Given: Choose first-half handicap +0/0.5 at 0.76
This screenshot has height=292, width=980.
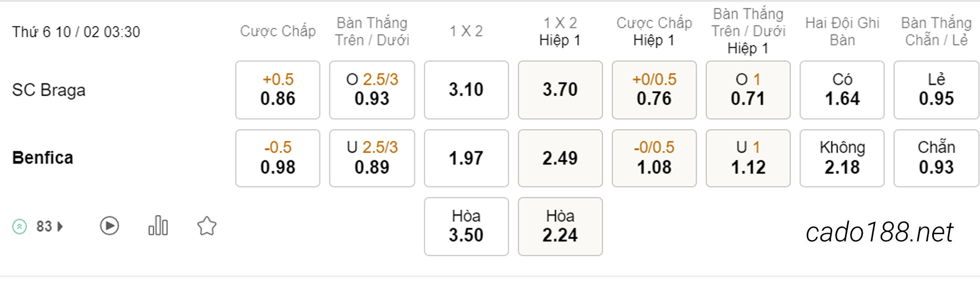Looking at the screenshot, I should (654, 90).
